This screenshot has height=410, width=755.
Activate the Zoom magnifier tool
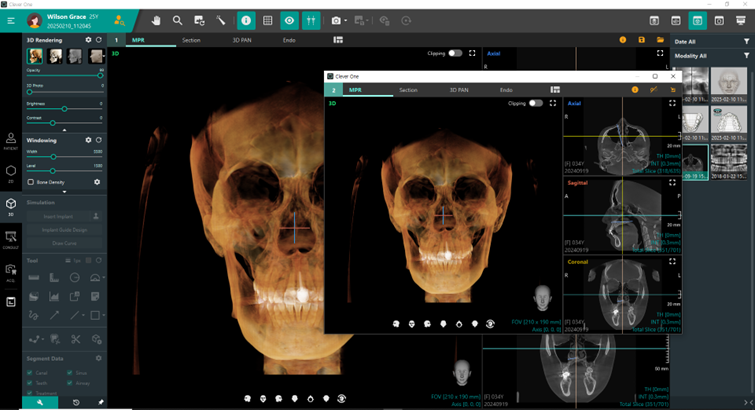177,19
